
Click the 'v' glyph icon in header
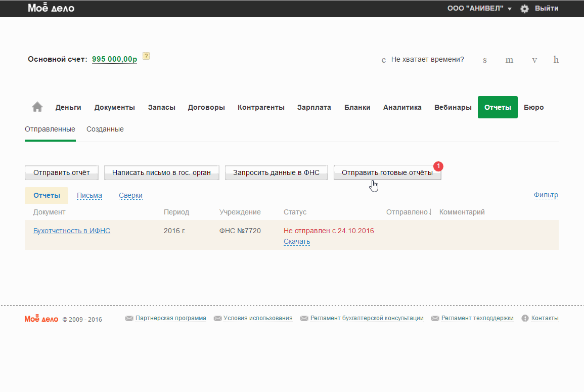coord(534,60)
